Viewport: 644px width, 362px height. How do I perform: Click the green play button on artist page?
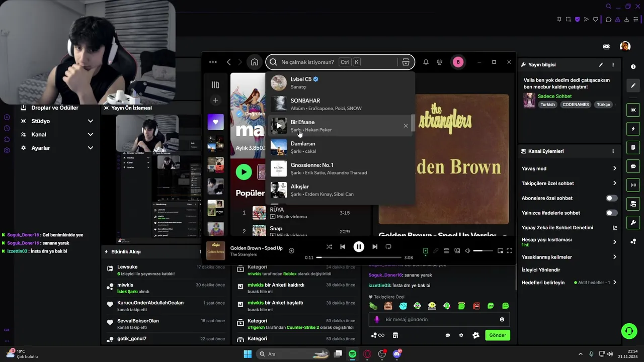coord(244,172)
